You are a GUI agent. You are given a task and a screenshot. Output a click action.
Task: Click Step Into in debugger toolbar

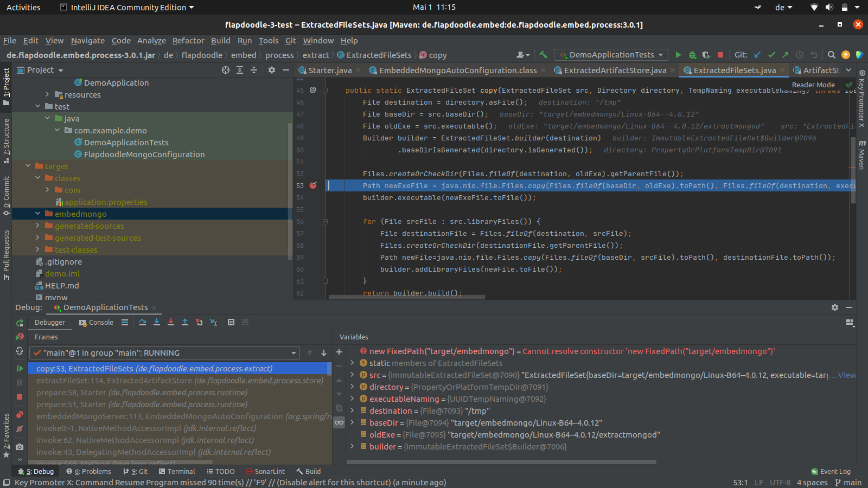[x=157, y=322]
